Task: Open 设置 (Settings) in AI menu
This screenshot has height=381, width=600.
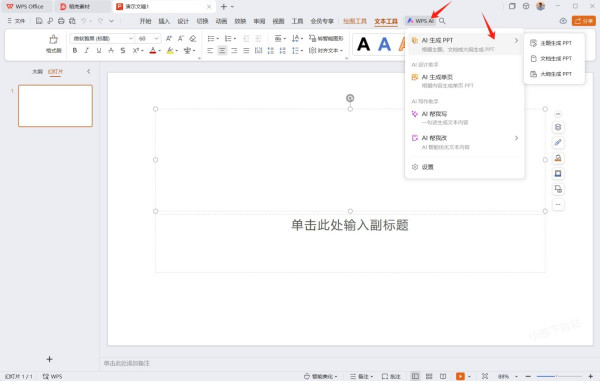Action: (x=464, y=167)
